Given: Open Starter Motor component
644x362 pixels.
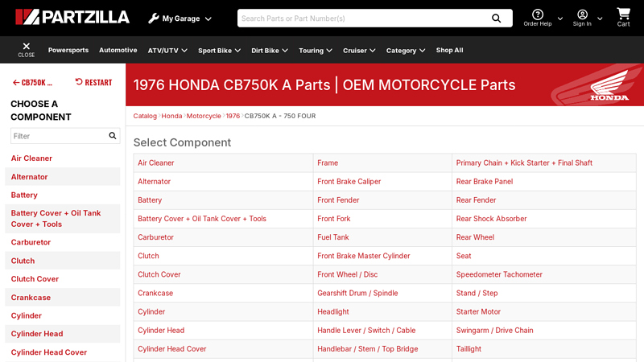Looking at the screenshot, I should click(x=478, y=311).
